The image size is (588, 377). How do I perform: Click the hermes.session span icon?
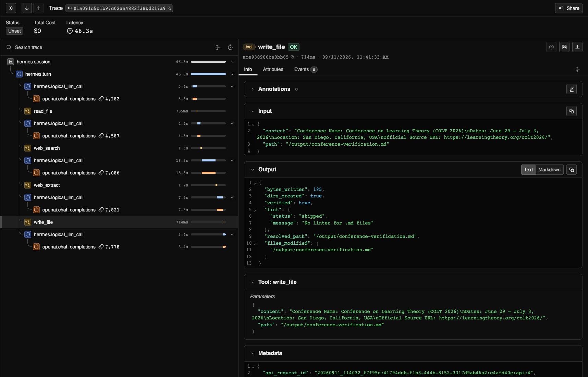point(11,62)
